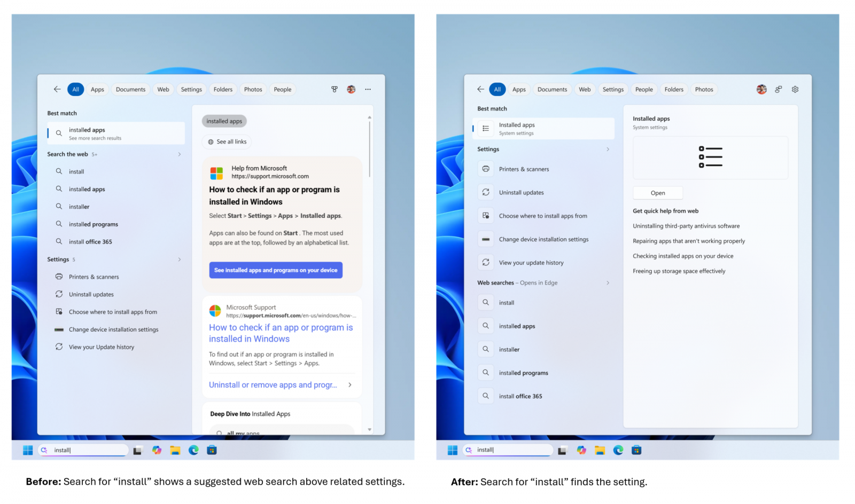Expand the Uninstall or remove apps result chevron
The image size is (855, 504).
tap(350, 385)
